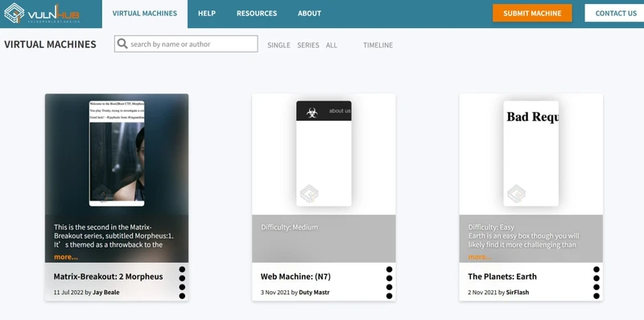
Task: Click 'more...' on the Matrix-Breakout card
Action: [x=66, y=257]
